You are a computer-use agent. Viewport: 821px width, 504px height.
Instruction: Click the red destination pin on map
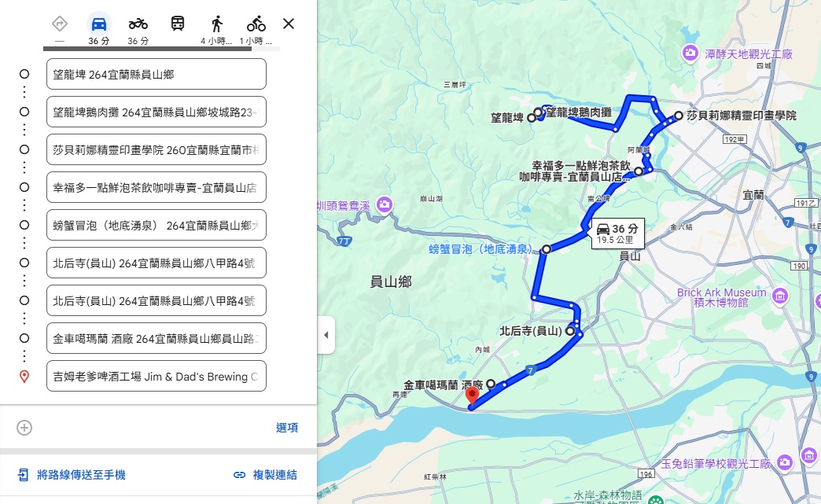[x=473, y=395]
